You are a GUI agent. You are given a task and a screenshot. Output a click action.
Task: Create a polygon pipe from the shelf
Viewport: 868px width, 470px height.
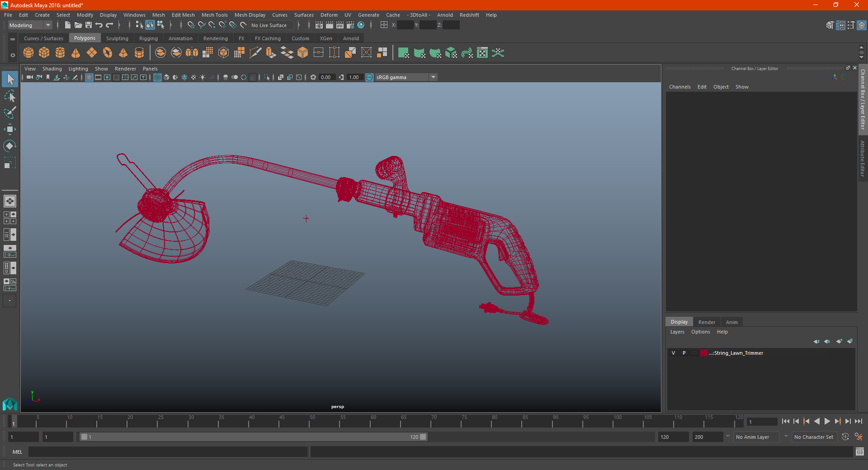coord(139,53)
